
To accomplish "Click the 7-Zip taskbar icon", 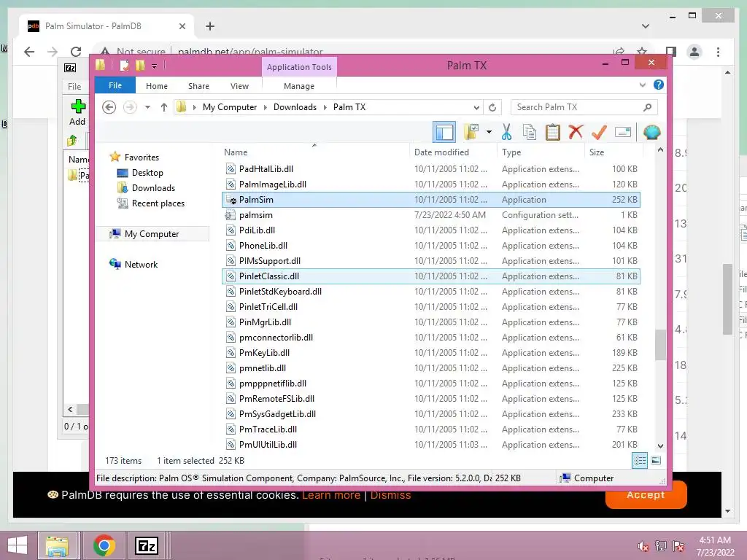I will pos(146,545).
